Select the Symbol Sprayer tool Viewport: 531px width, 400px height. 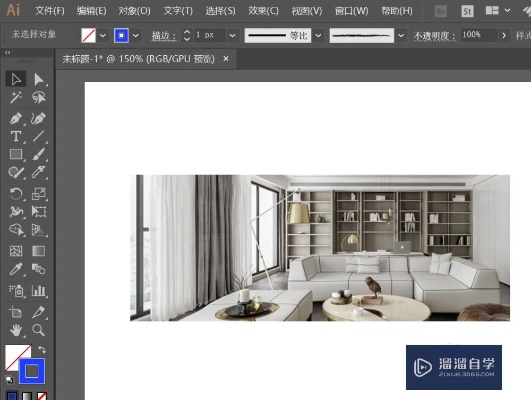16,291
